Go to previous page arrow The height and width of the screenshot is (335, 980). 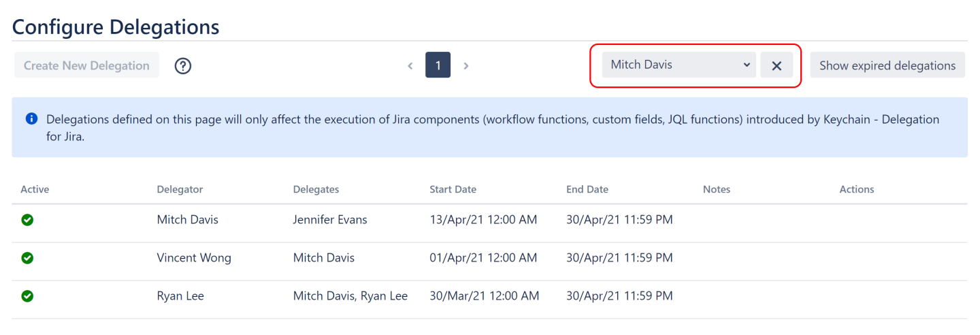click(410, 66)
